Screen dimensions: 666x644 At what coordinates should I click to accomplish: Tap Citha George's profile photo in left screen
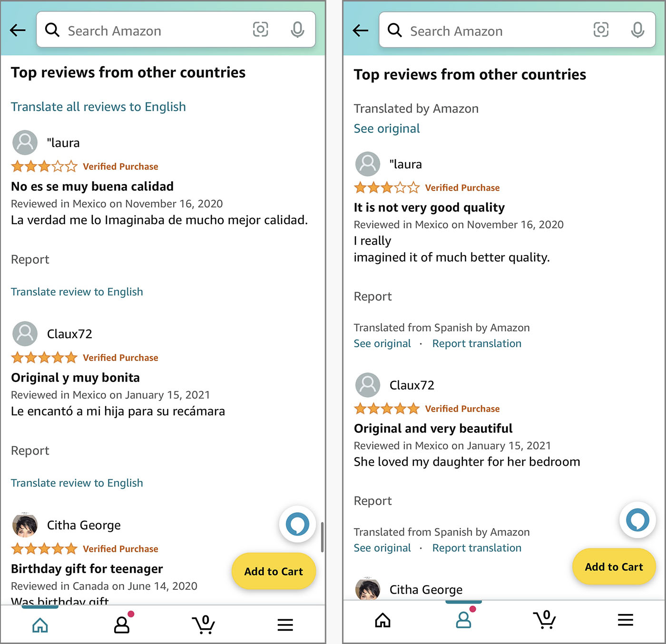[x=25, y=525]
